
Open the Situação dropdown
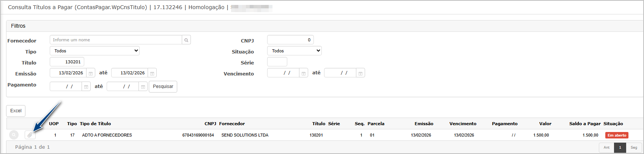pos(294,51)
